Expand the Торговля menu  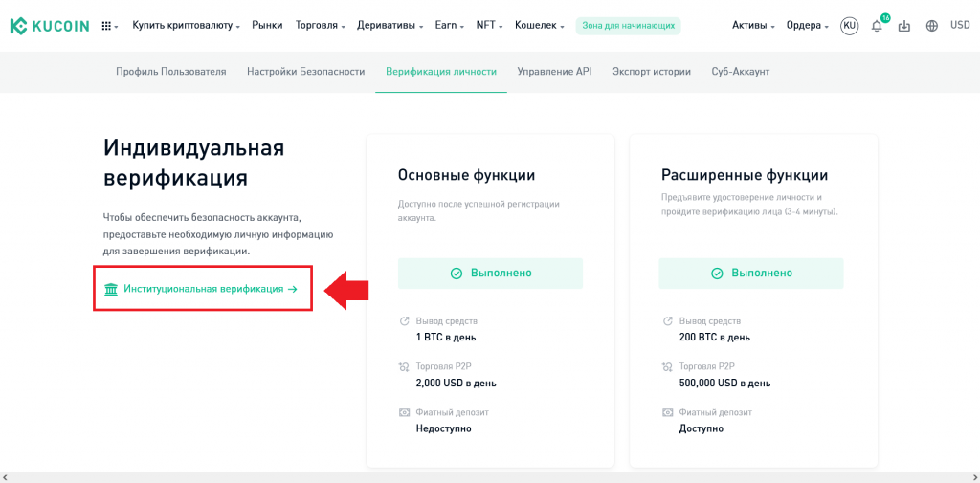[321, 26]
